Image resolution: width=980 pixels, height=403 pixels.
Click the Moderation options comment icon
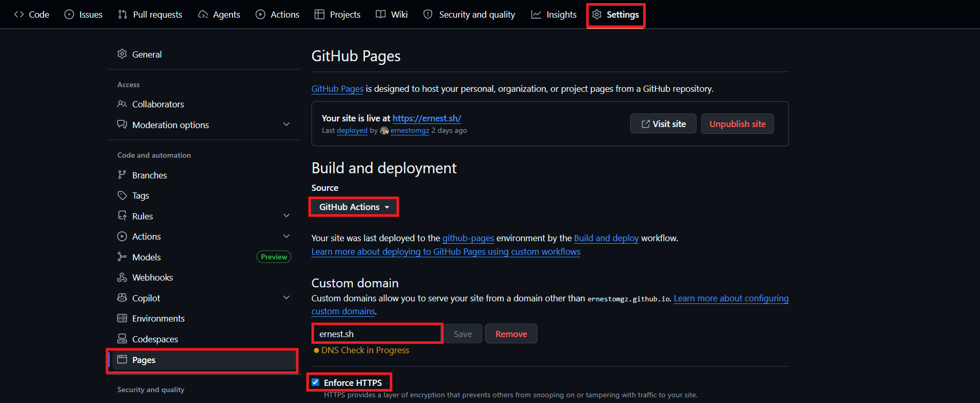122,124
